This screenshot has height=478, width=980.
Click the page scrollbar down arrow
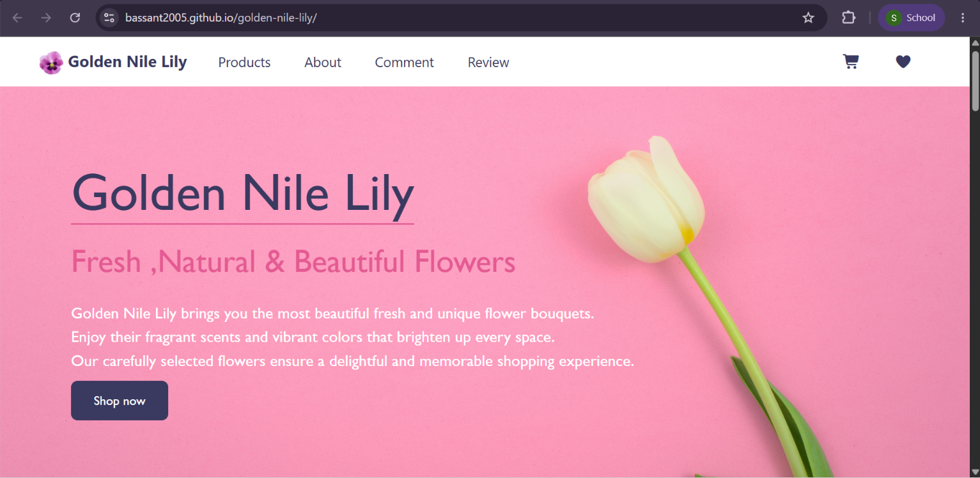click(x=974, y=472)
